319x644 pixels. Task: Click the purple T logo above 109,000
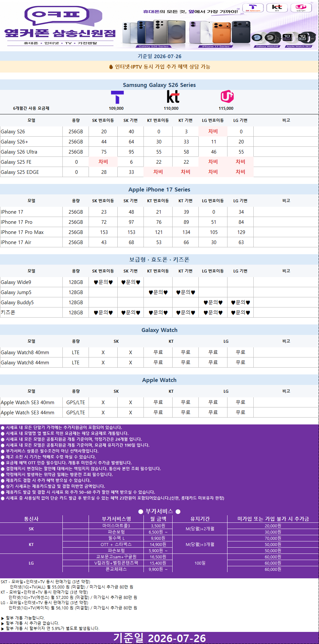click(117, 97)
